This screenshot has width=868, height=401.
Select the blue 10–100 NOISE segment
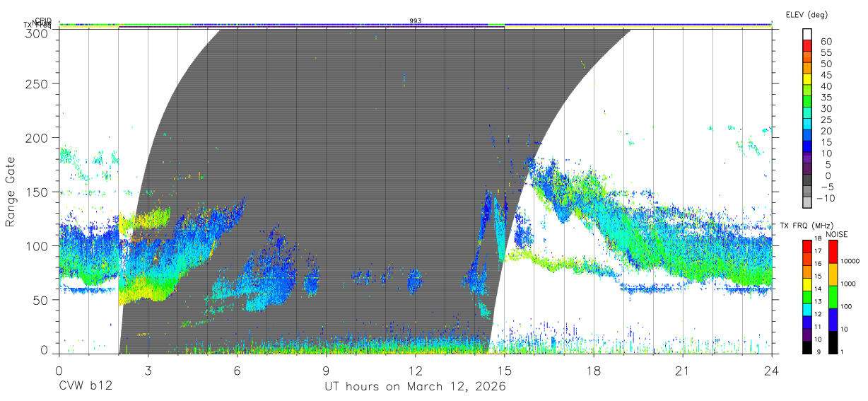point(832,320)
